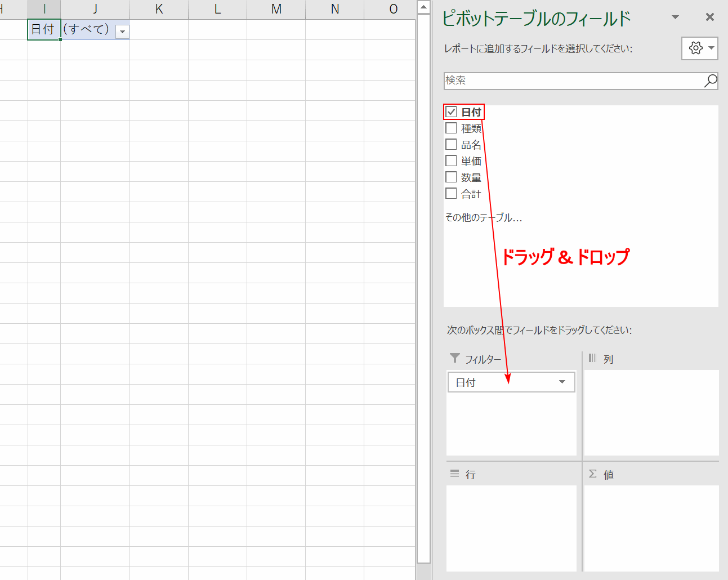Click the filter funnel icon
This screenshot has height=580, width=728.
pos(455,358)
